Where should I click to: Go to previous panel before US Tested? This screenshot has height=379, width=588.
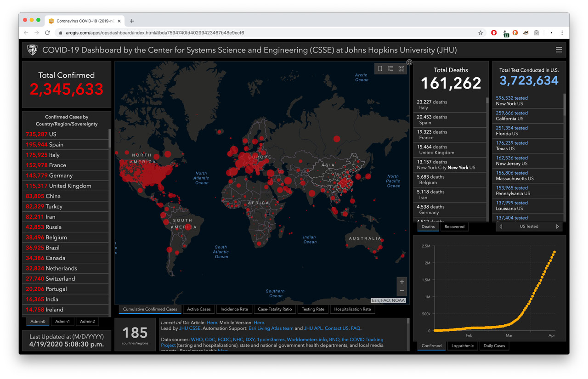pyautogui.click(x=501, y=226)
